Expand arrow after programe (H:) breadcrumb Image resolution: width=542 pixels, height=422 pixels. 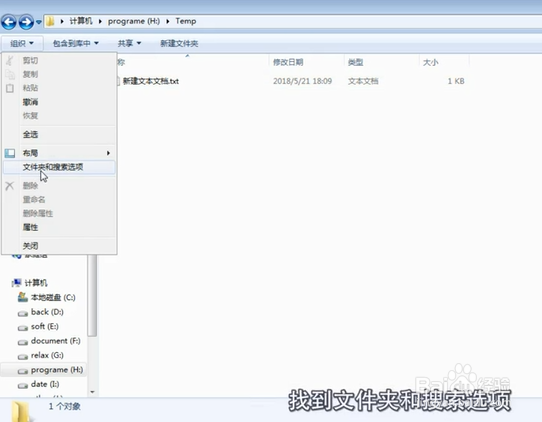point(168,21)
